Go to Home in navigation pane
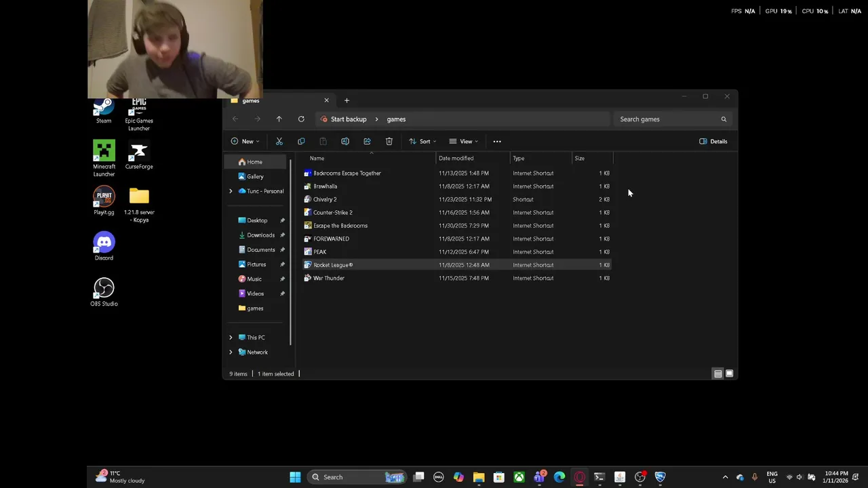This screenshot has width=868, height=488. [x=256, y=162]
